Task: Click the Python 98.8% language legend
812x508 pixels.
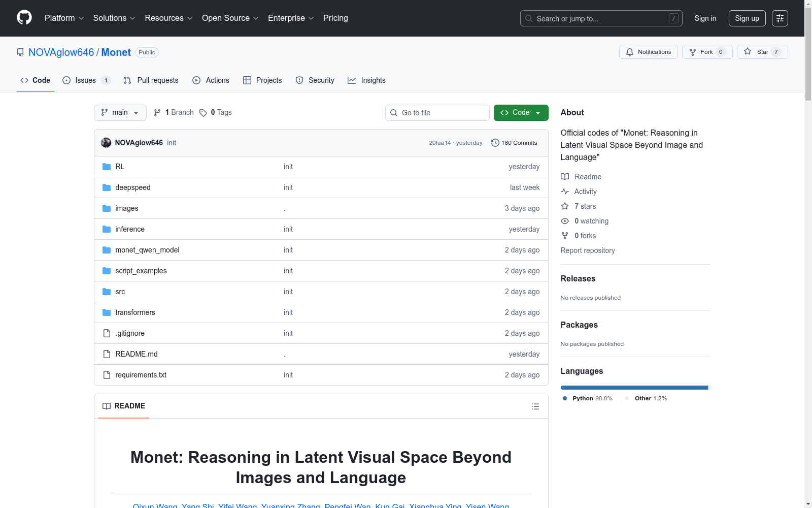Action: pos(588,398)
